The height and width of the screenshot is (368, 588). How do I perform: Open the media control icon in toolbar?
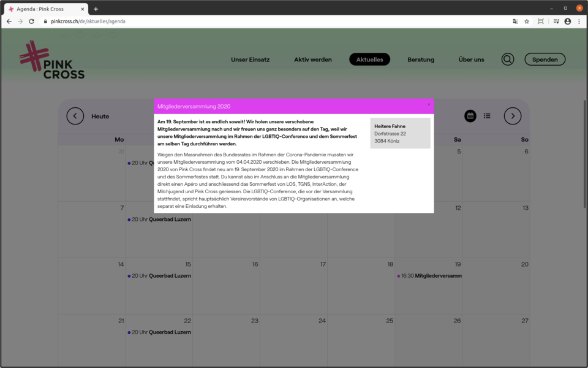click(556, 21)
